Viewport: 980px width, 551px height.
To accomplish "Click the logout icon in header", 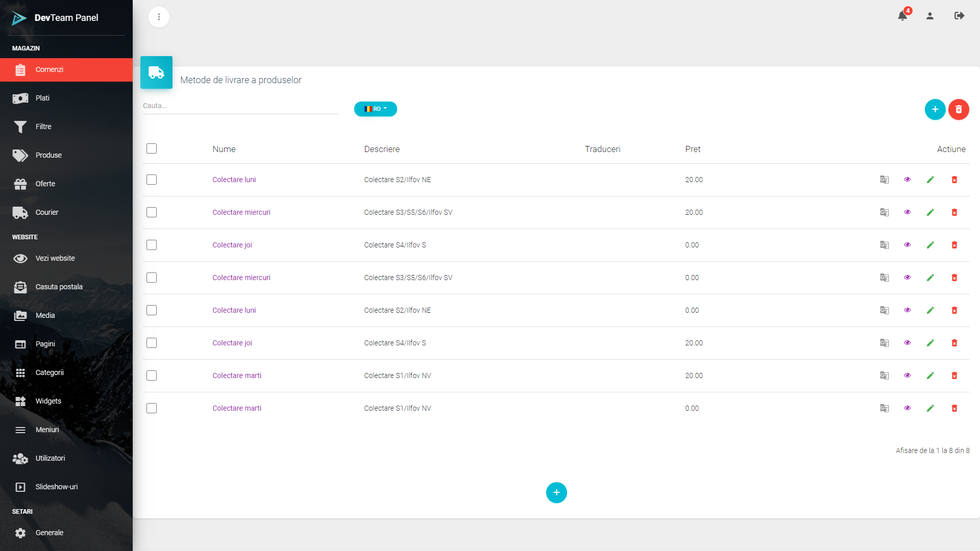I will (x=959, y=16).
